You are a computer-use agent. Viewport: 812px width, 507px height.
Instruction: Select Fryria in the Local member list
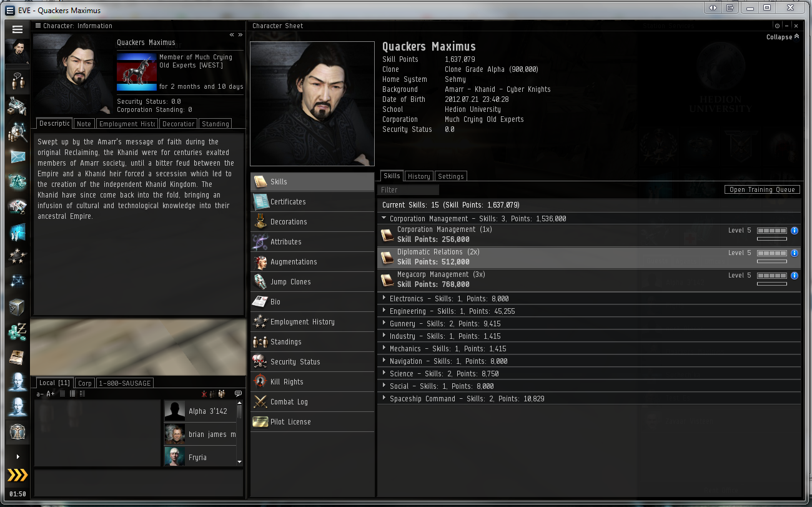pyautogui.click(x=201, y=457)
